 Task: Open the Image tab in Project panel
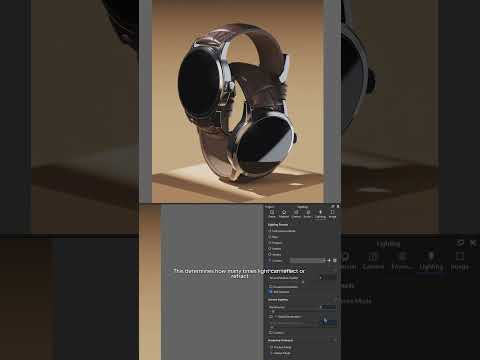(x=332, y=214)
